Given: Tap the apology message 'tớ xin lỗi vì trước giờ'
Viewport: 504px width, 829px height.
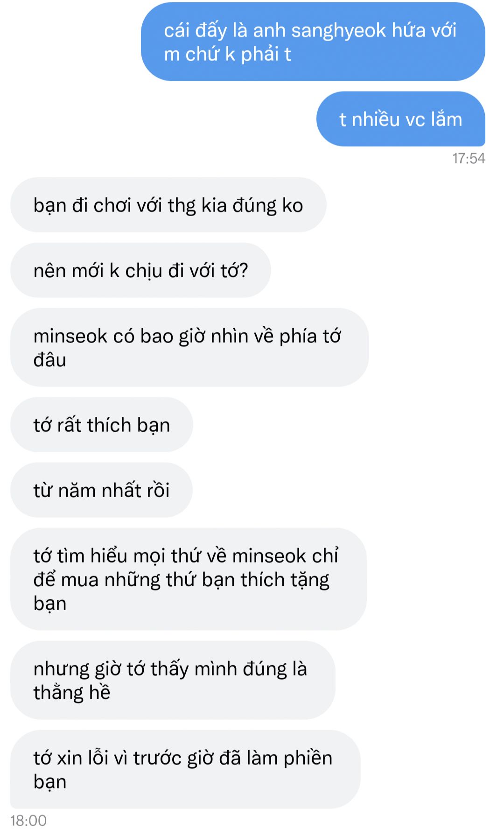Looking at the screenshot, I should pyautogui.click(x=185, y=769).
